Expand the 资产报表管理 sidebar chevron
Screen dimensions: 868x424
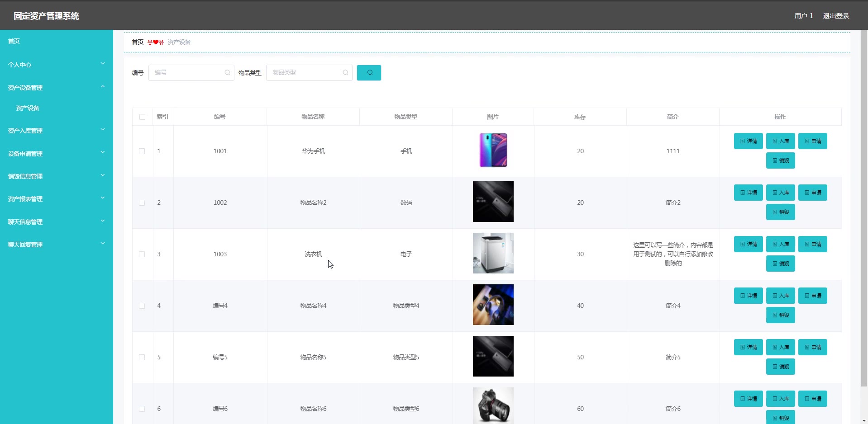103,198
